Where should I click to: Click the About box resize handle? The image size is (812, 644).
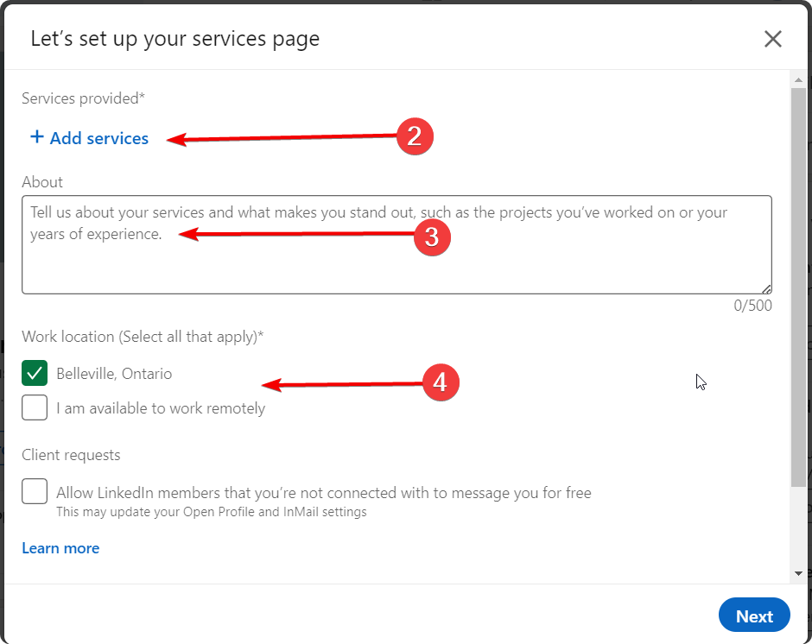click(x=766, y=289)
